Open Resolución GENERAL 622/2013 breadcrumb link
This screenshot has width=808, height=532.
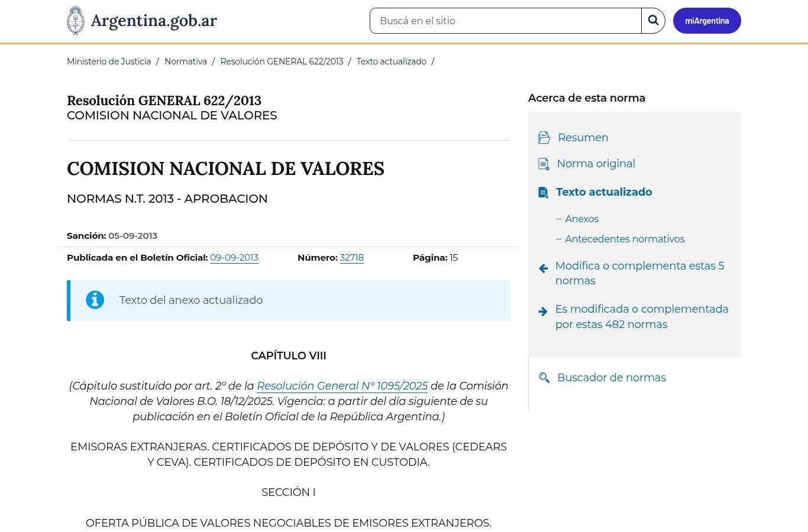point(282,61)
